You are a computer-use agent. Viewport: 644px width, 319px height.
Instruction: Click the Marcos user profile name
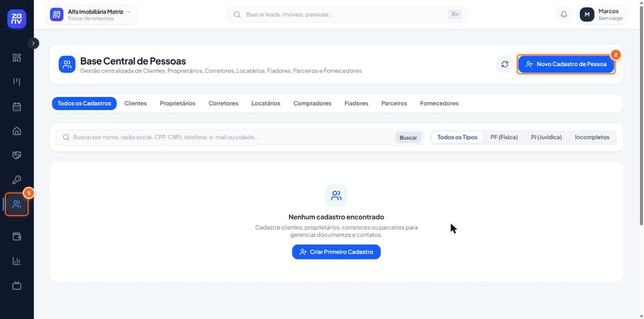[x=608, y=11]
